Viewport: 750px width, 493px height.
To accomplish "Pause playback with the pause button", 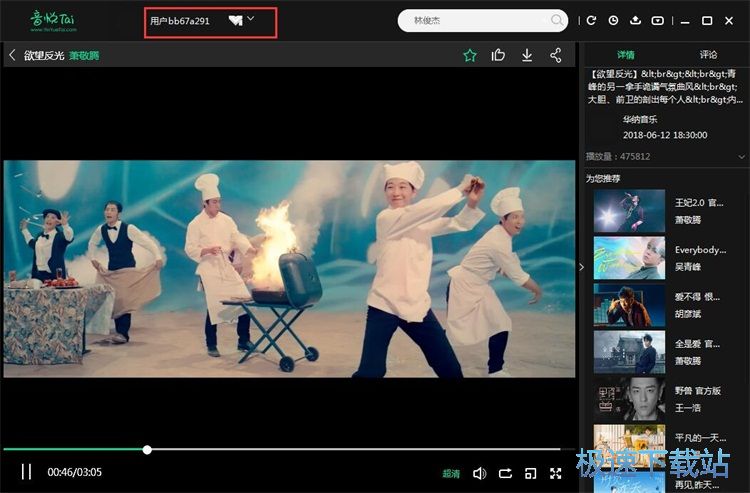I will coord(26,472).
